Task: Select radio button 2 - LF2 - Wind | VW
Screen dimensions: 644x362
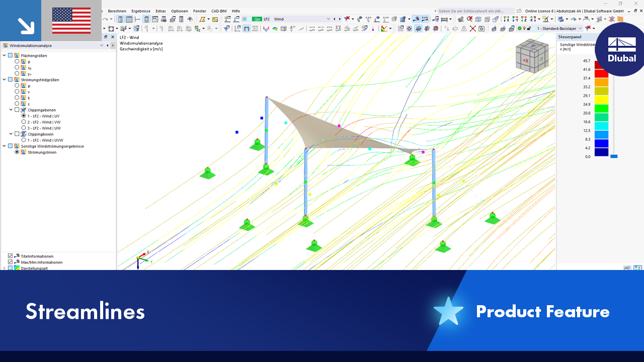Action: 24,122
